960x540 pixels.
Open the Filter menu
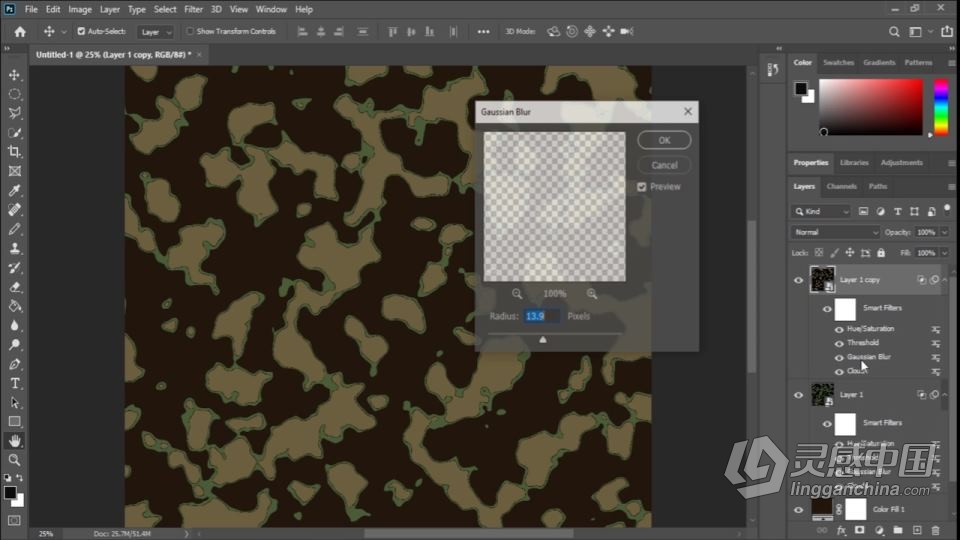[193, 9]
